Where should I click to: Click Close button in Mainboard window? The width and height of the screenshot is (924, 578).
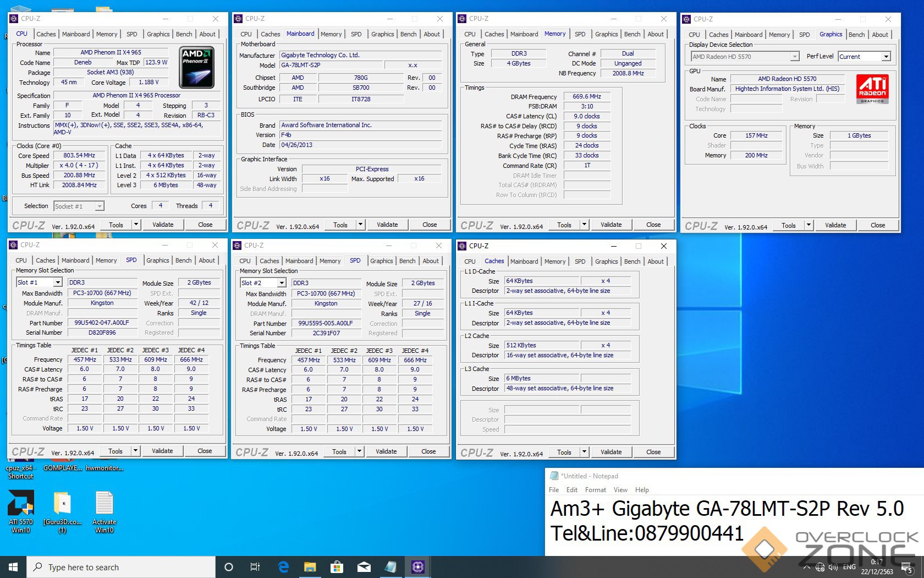click(x=430, y=225)
